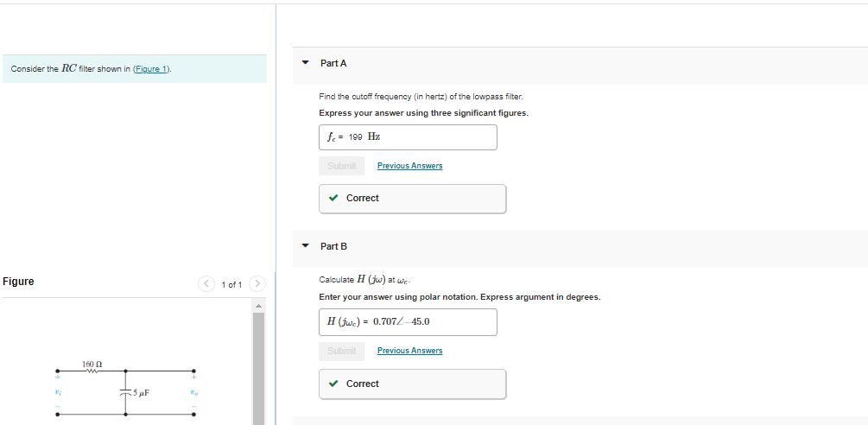The width and height of the screenshot is (868, 425).
Task: Select the Part B header label
Action: [x=333, y=247]
